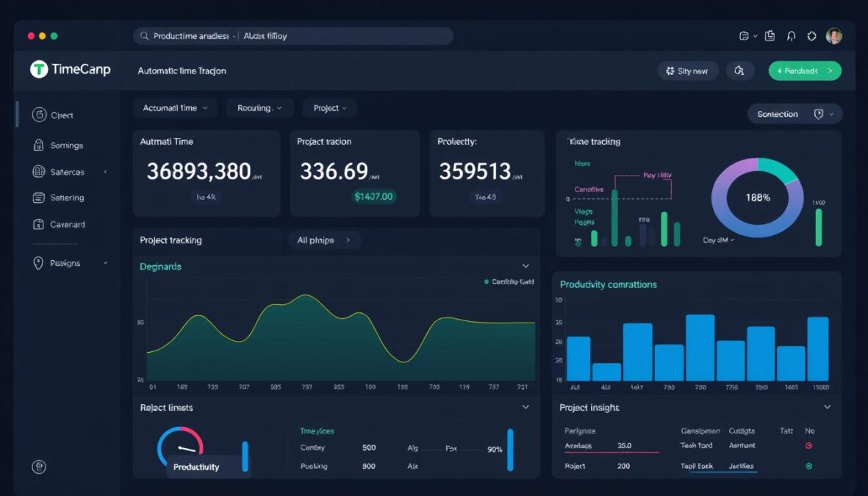Open the clipboard icon in the header
Screen dimensions: 868x496
[769, 35]
